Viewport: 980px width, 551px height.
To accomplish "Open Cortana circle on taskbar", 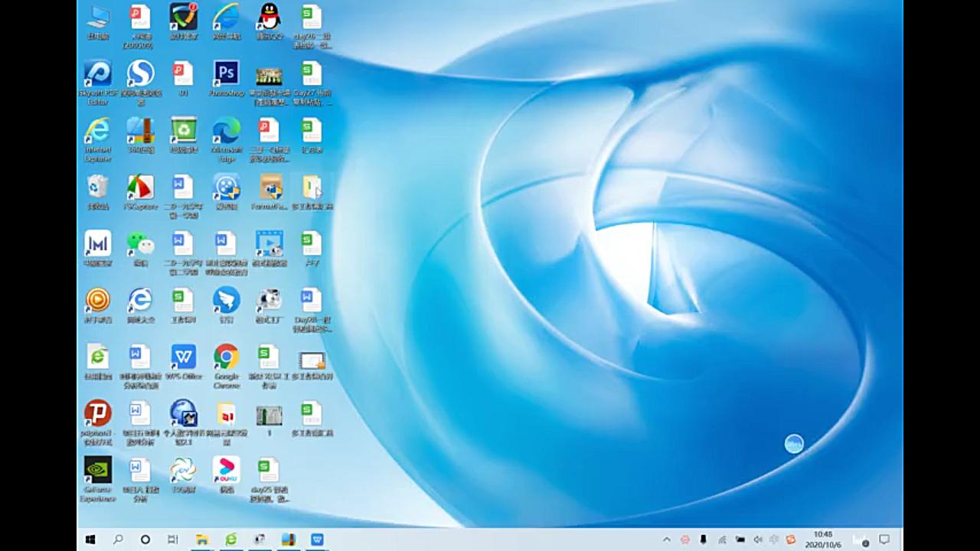I will click(145, 540).
